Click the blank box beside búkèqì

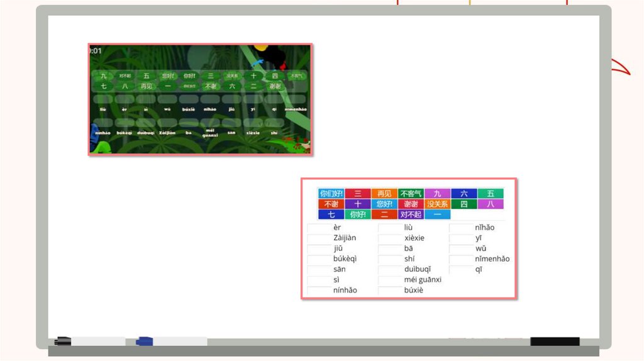click(319, 258)
